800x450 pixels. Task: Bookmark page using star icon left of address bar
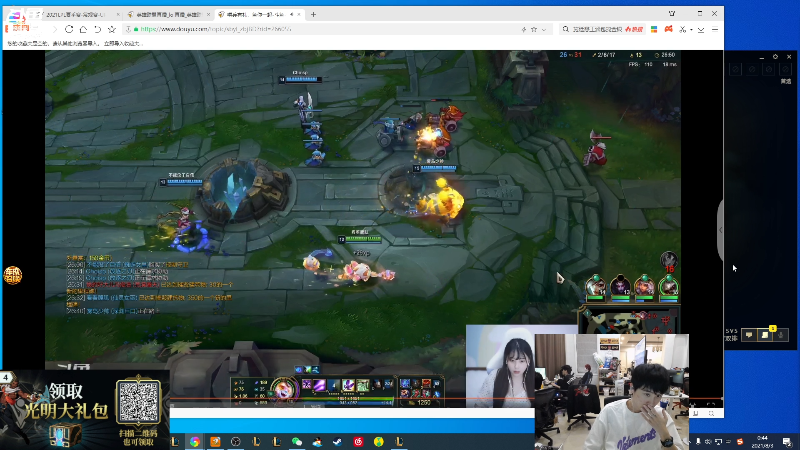(x=112, y=29)
